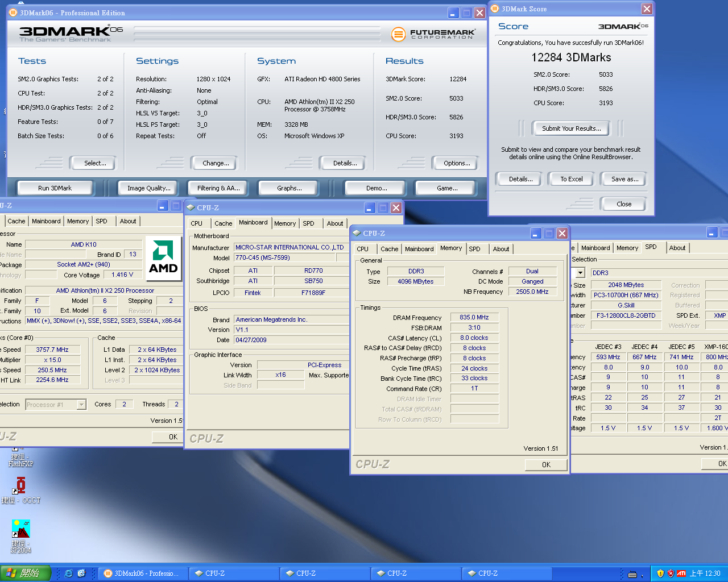Viewport: 728px width, 582px height.
Task: Click the Core Voltage value 1.416 V
Action: [x=122, y=275]
